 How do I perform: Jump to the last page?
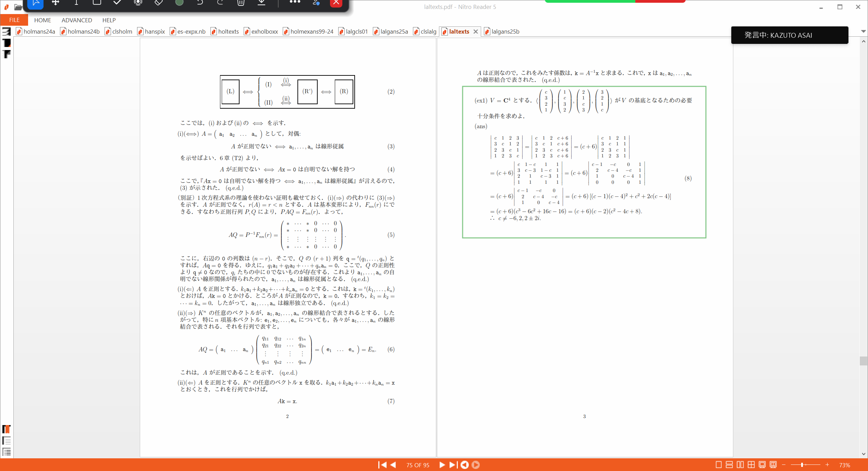click(453, 465)
